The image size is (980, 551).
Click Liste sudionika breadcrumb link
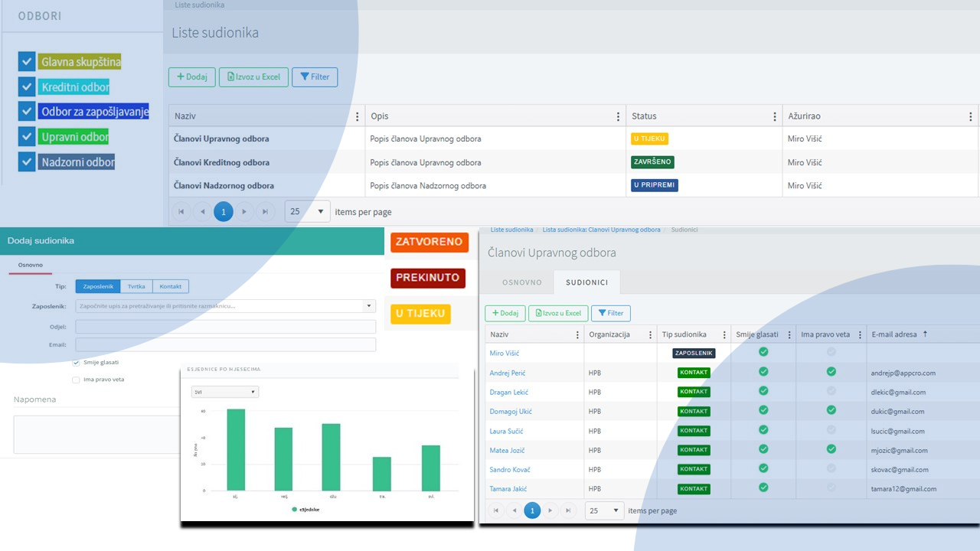pyautogui.click(x=511, y=230)
